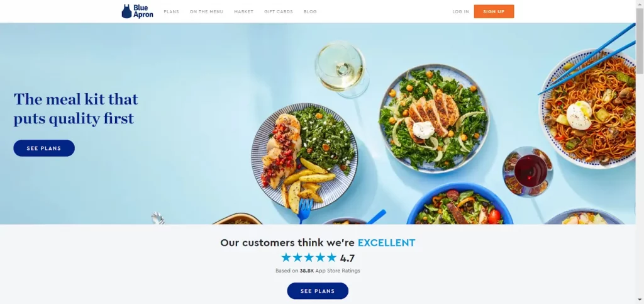Select Gift Cards in navigation
Screen dimensions: 644x304
pyautogui.click(x=279, y=11)
